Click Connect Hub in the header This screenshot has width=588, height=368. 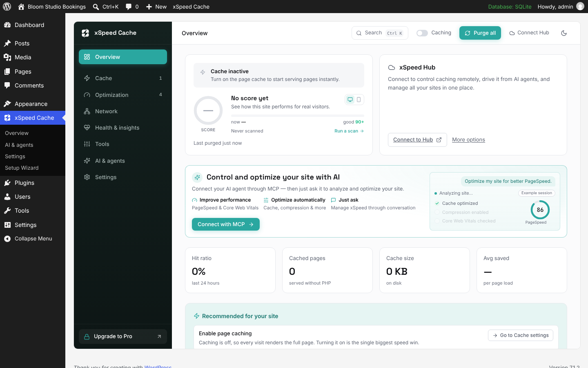(x=529, y=33)
